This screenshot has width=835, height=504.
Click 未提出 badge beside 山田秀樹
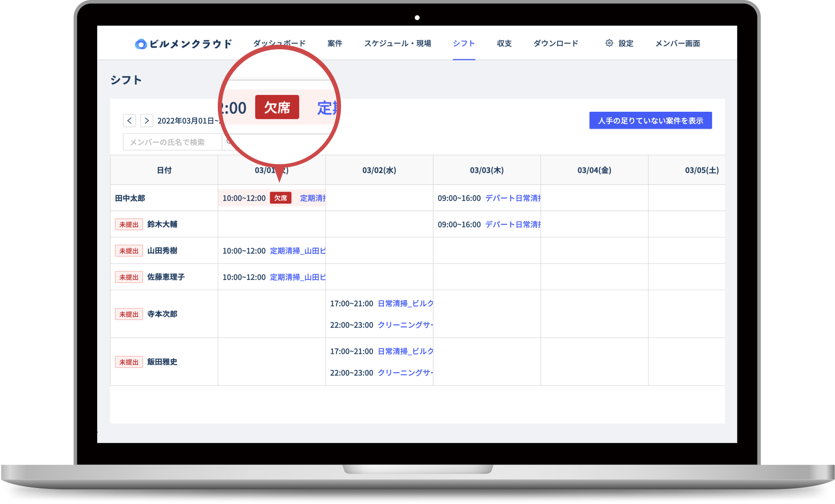tap(129, 251)
